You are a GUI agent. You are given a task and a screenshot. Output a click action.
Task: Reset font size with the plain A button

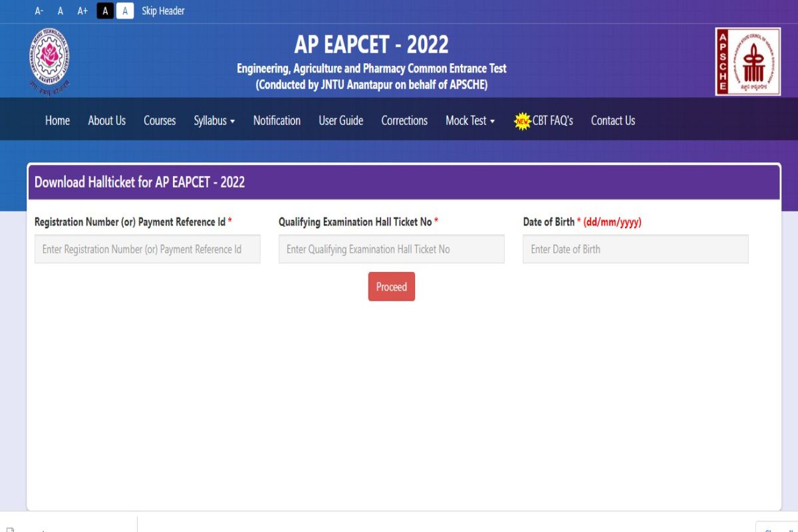click(x=61, y=11)
